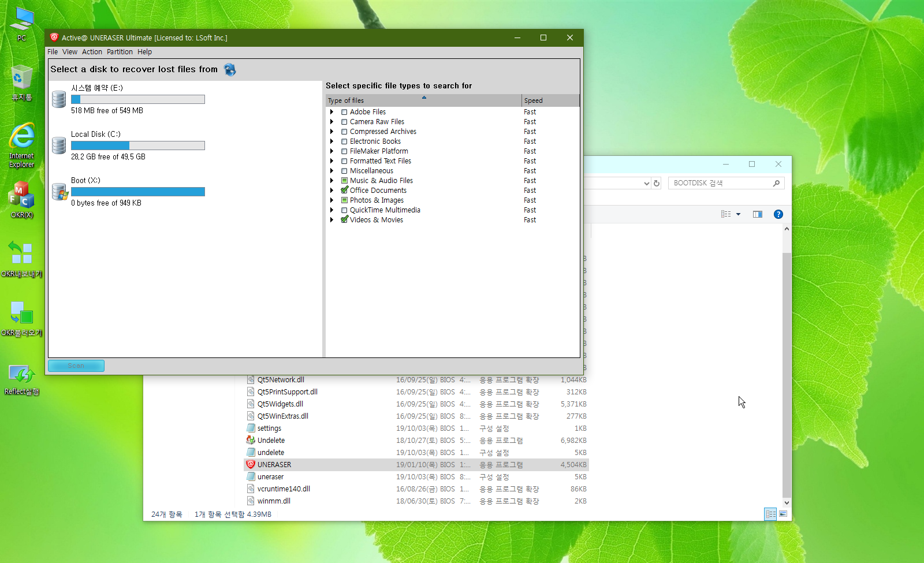Select the Qt5Network.dll file icon
The image size is (924, 563).
251,379
